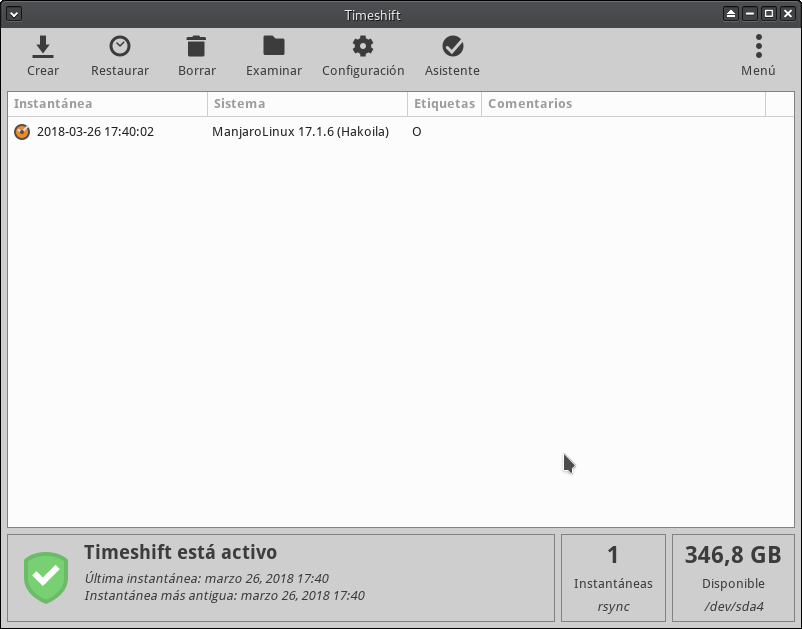Sort by Instantánea column header
This screenshot has height=629, width=802.
(107, 104)
